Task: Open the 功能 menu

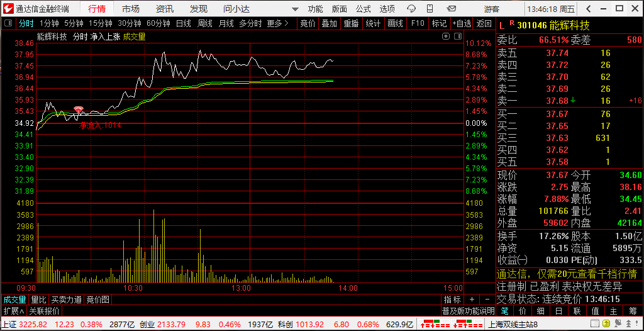Action: [x=316, y=9]
